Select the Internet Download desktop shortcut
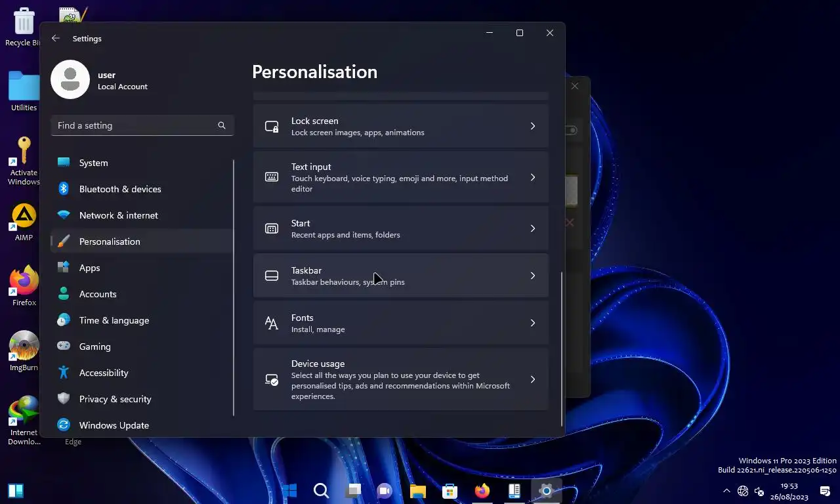The width and height of the screenshot is (840, 504). pos(24,421)
